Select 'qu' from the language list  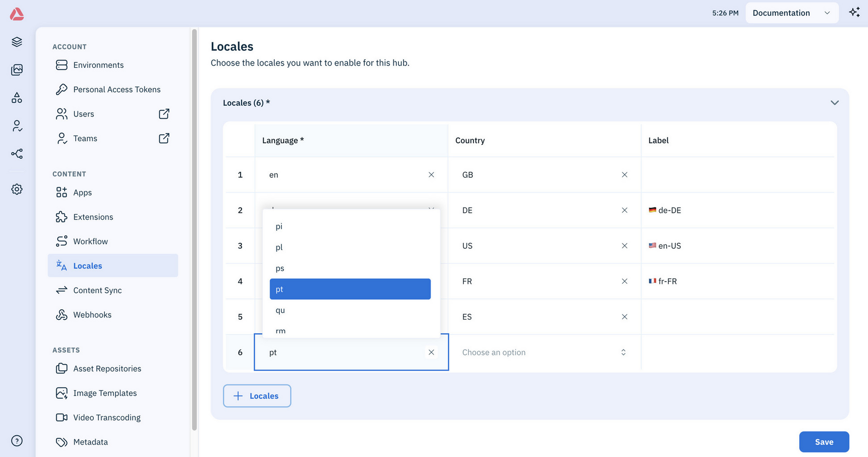coord(350,310)
